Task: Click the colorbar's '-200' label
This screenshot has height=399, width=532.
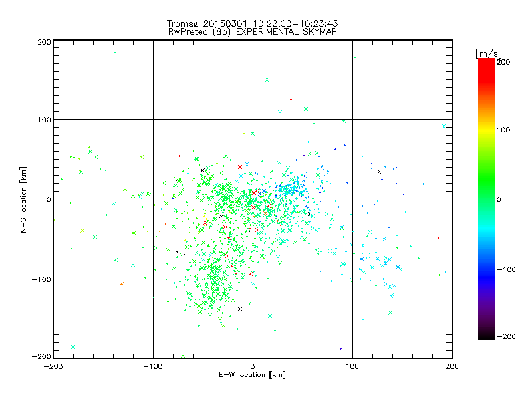Action: click(x=506, y=336)
